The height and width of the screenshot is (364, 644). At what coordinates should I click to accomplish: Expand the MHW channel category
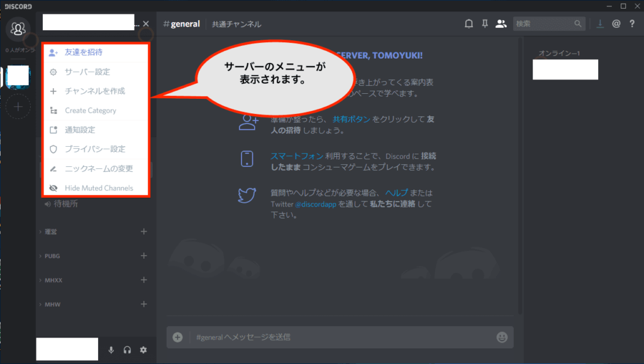(x=52, y=305)
